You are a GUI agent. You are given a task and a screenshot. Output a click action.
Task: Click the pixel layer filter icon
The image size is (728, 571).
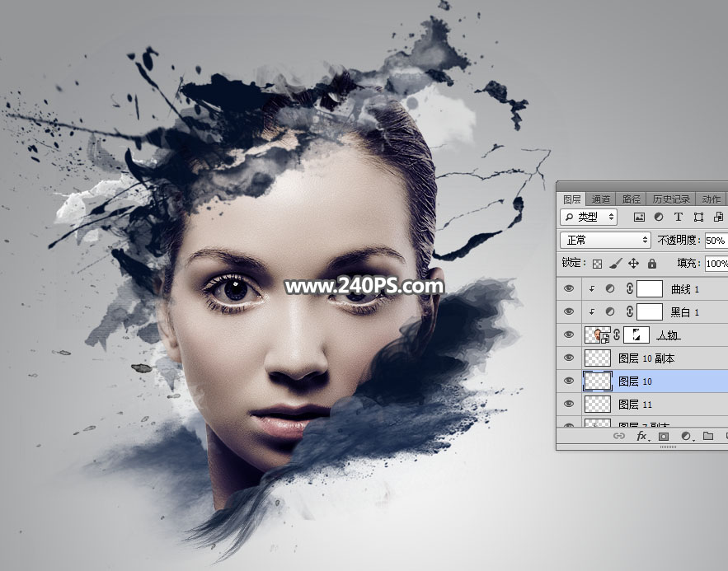click(639, 218)
